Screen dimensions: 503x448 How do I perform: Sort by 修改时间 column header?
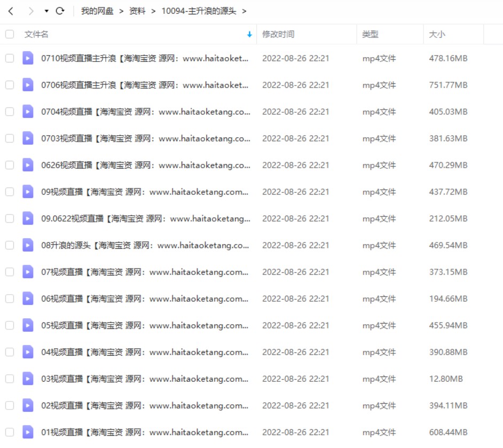coord(278,34)
